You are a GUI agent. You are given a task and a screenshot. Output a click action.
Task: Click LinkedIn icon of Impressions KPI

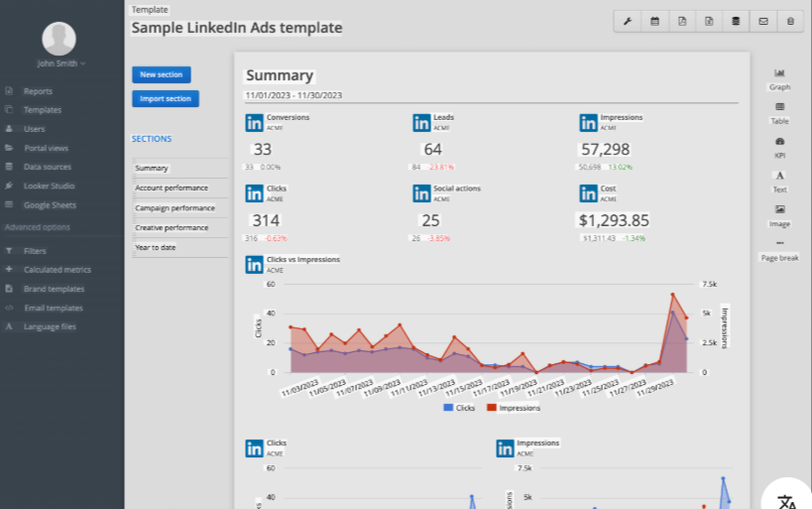pyautogui.click(x=588, y=123)
